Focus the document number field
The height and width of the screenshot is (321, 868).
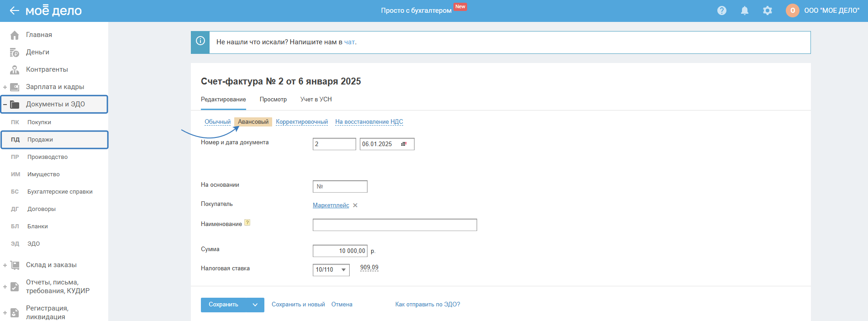(x=334, y=144)
